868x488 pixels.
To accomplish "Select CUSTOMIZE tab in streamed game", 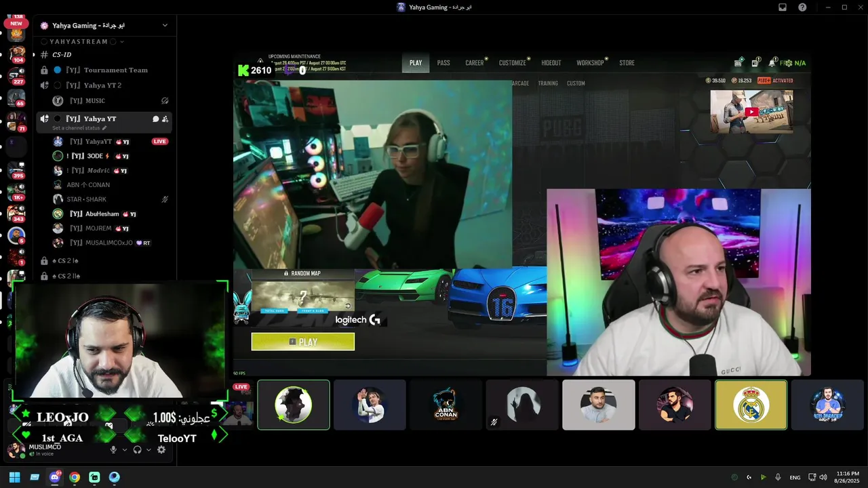I will pos(513,62).
